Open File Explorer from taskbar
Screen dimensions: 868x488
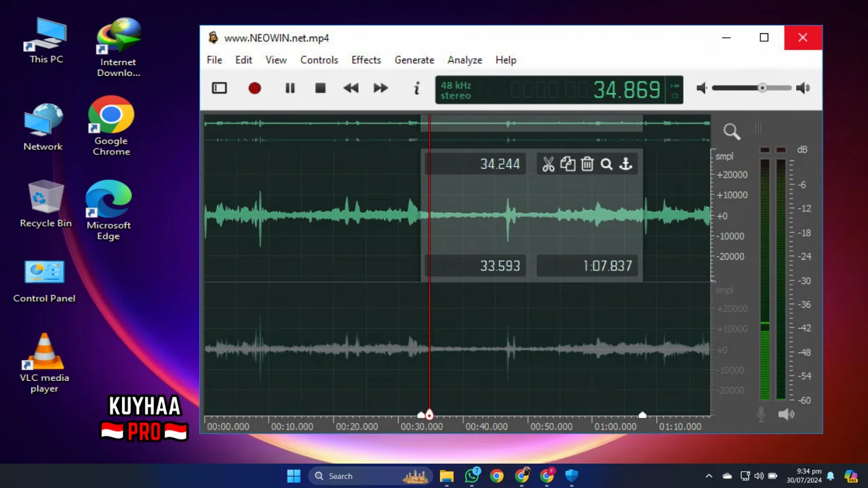(446, 476)
